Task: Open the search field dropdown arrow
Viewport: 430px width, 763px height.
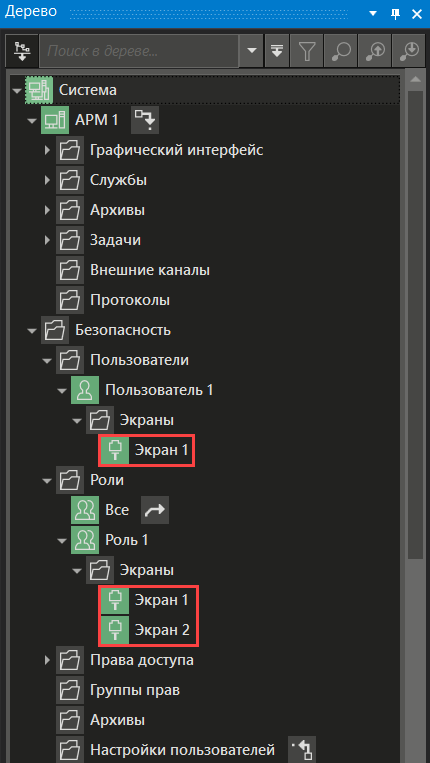Action: [251, 51]
